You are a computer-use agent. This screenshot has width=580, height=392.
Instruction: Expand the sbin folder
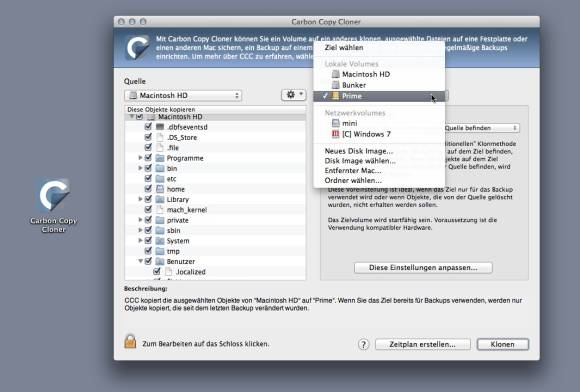click(x=140, y=230)
